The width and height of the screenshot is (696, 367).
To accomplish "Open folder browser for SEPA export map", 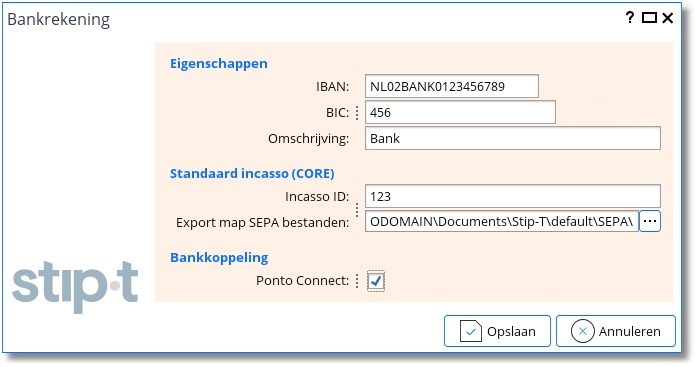I will [x=650, y=221].
